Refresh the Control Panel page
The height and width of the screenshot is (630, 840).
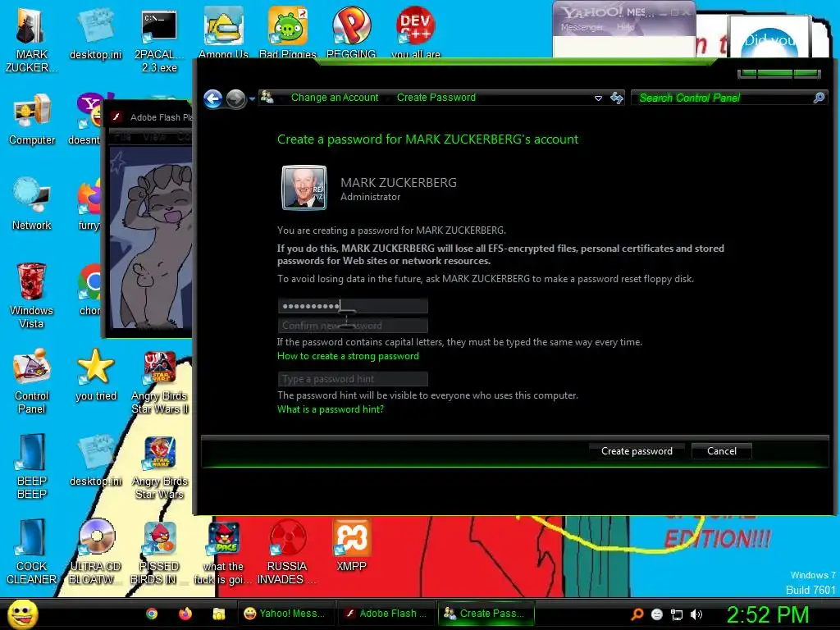pos(617,98)
